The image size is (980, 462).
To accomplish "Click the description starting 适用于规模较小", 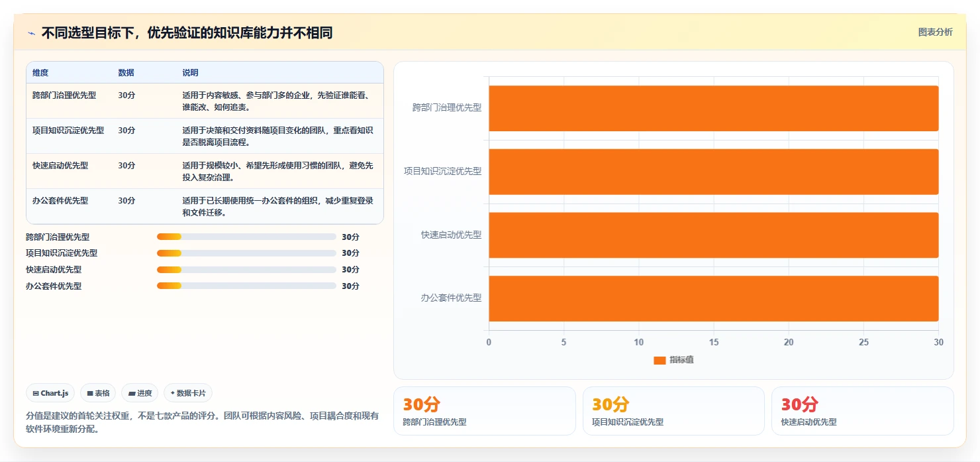I will [278, 172].
